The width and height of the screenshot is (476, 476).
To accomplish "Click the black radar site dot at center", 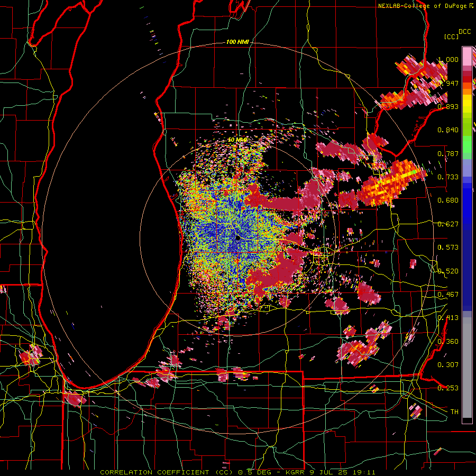I will click(237, 238).
